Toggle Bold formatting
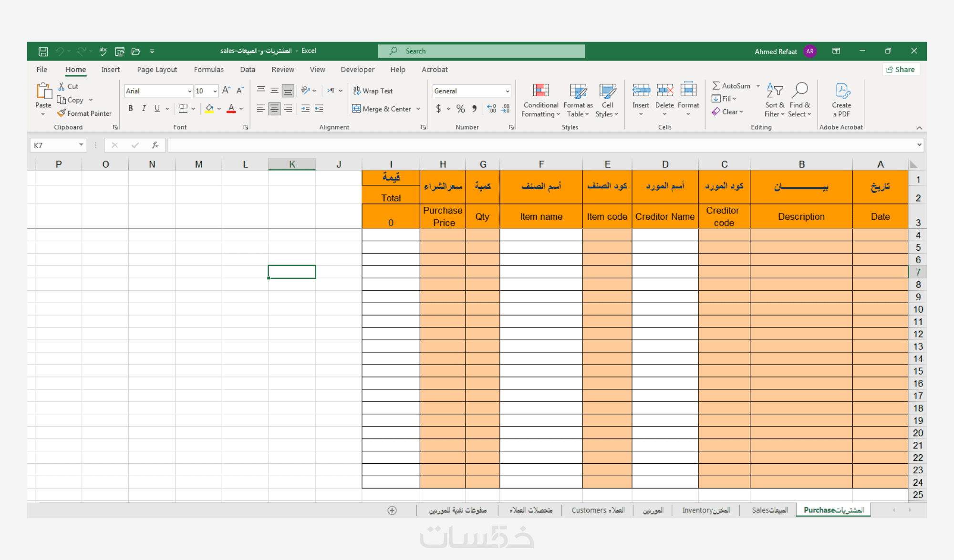Image resolution: width=954 pixels, height=560 pixels. click(130, 108)
